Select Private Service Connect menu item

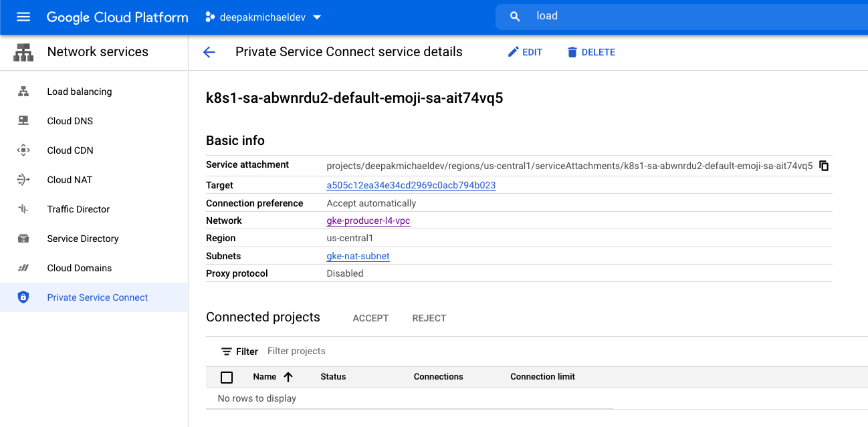pos(98,297)
